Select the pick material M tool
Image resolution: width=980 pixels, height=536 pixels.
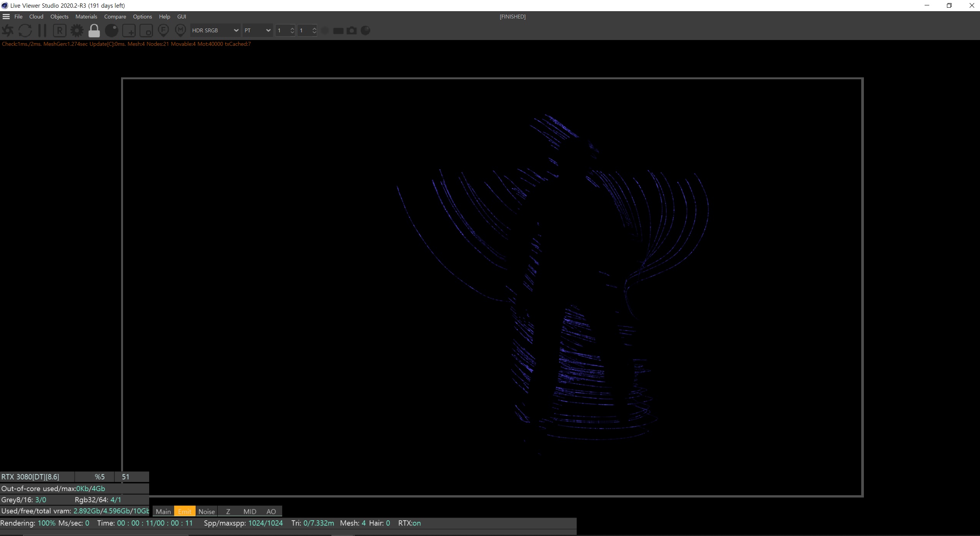pyautogui.click(x=180, y=30)
